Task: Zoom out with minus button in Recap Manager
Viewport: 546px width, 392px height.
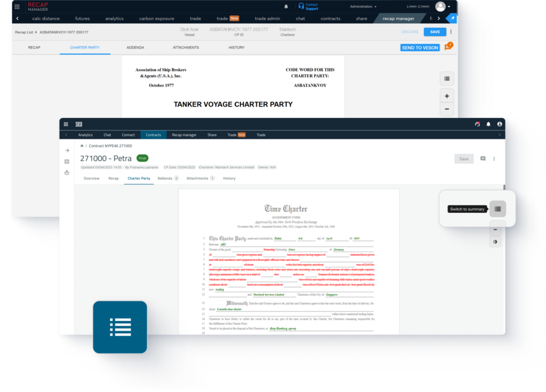Action: click(x=447, y=109)
